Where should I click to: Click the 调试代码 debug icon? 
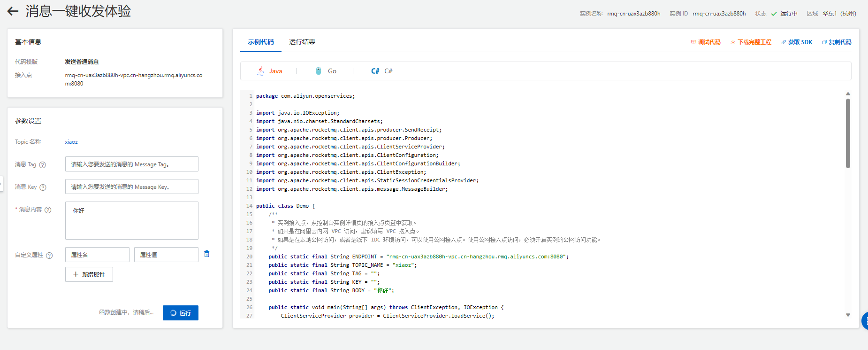(693, 42)
